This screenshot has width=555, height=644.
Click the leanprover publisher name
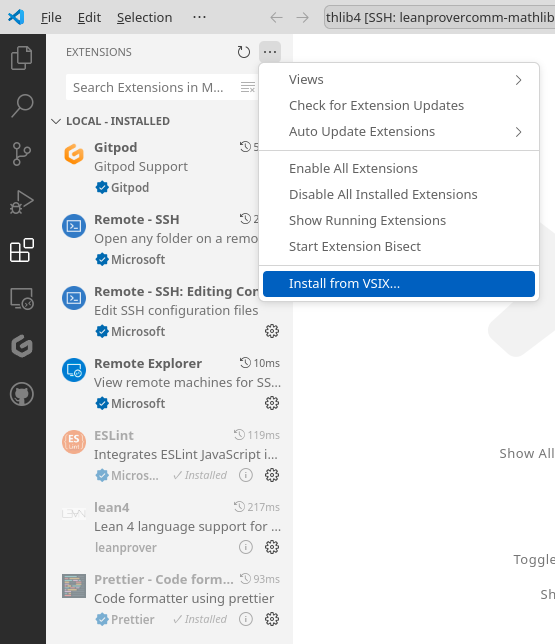[126, 547]
